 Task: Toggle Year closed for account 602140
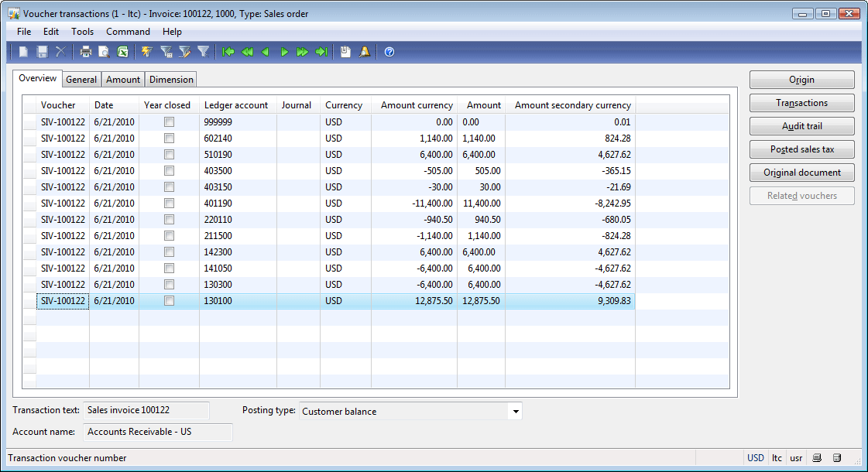[169, 139]
